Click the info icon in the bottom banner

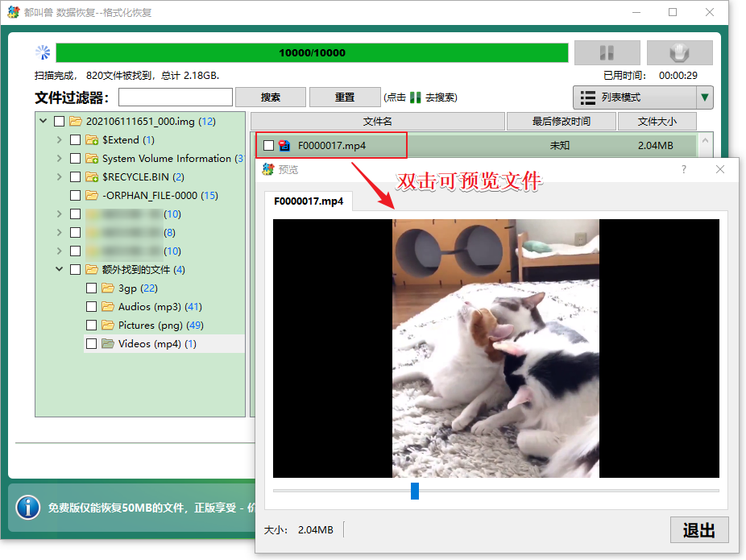28,508
